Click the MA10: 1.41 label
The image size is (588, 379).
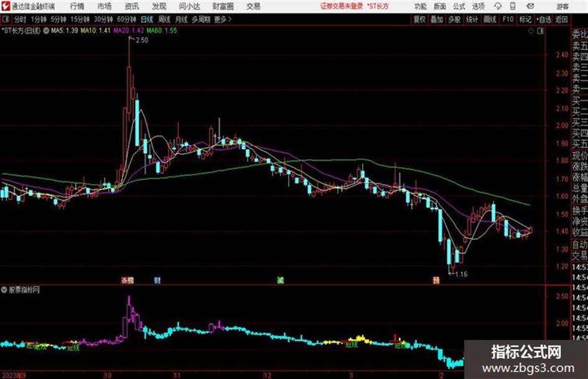pos(95,30)
